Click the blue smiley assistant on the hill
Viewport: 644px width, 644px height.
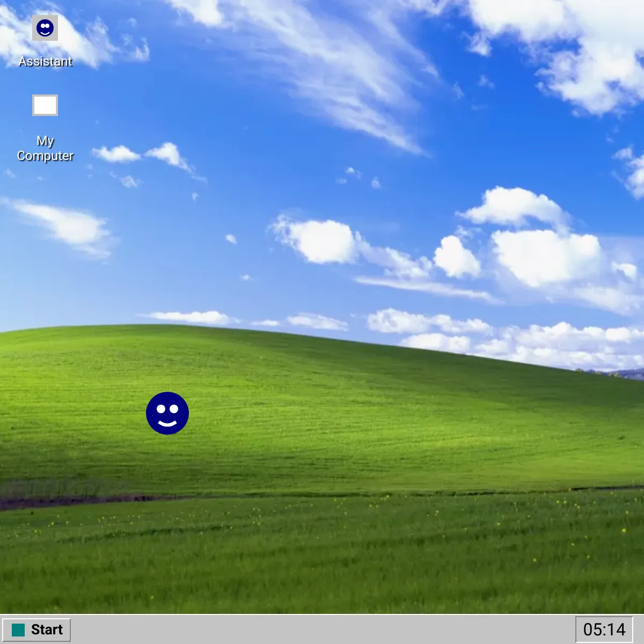[x=167, y=413]
